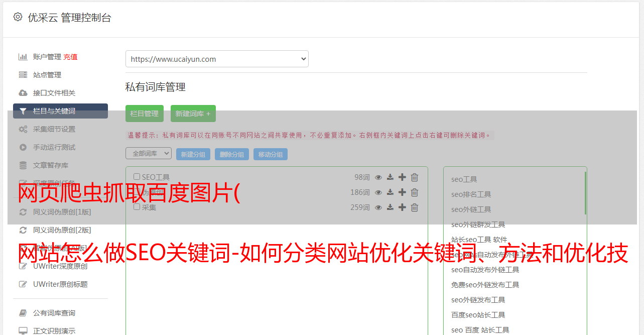
Task: Check the 采集 checkbox
Action: point(137,207)
